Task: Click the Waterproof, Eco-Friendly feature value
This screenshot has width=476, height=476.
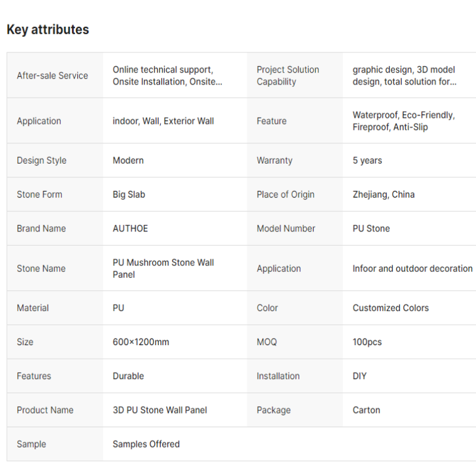Action: click(x=403, y=121)
